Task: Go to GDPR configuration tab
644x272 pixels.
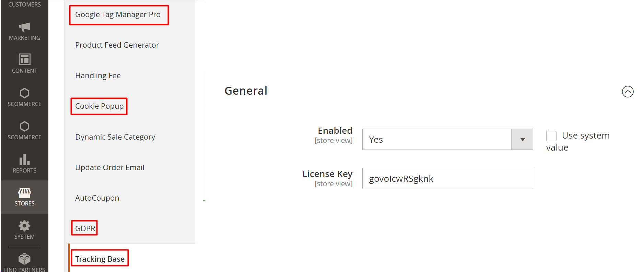Action: point(85,228)
